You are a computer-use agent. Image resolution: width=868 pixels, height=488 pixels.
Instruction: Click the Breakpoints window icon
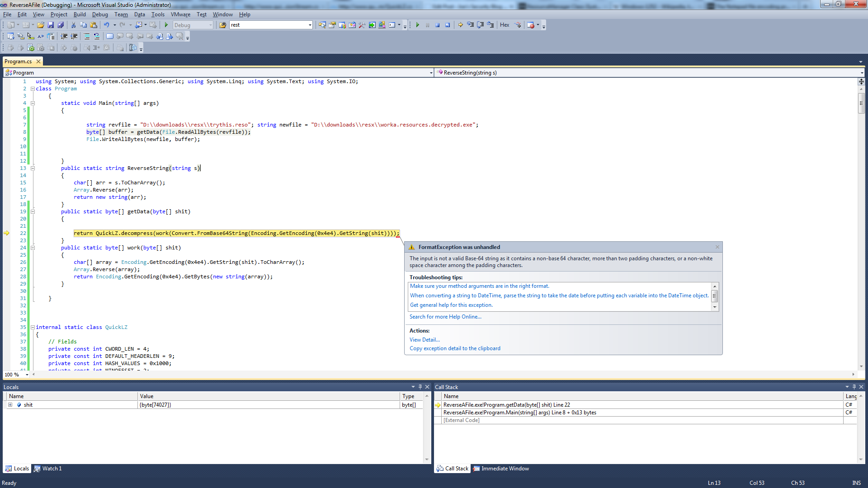[x=531, y=25]
